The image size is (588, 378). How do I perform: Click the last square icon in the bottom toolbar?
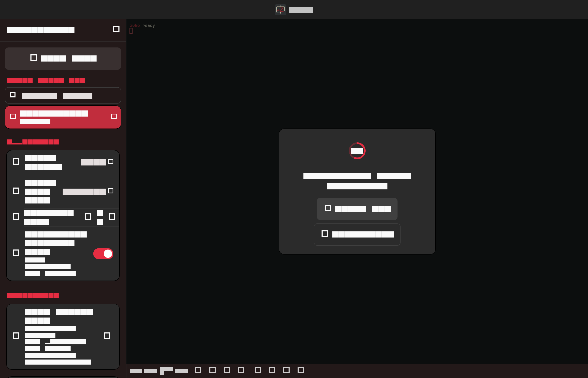[x=301, y=370]
